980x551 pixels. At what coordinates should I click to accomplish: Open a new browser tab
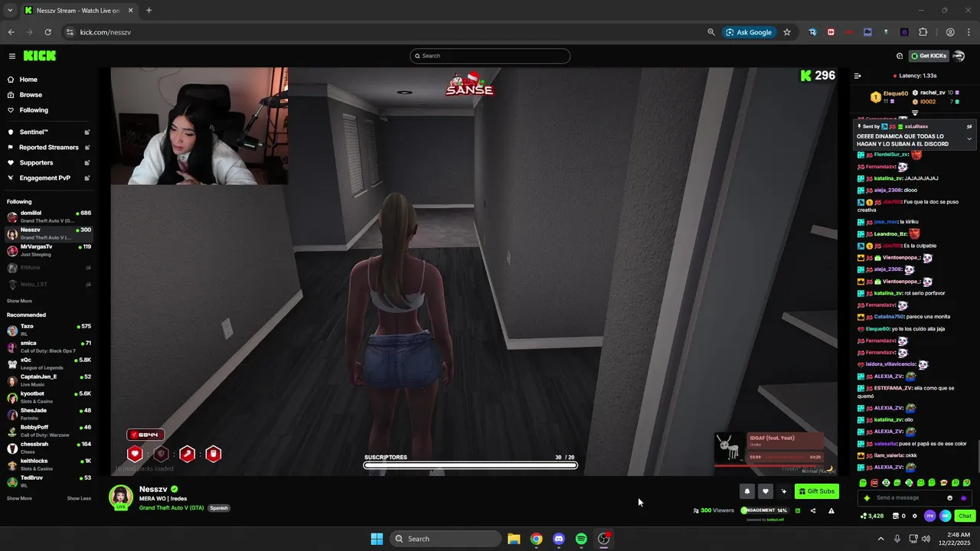[x=149, y=11]
